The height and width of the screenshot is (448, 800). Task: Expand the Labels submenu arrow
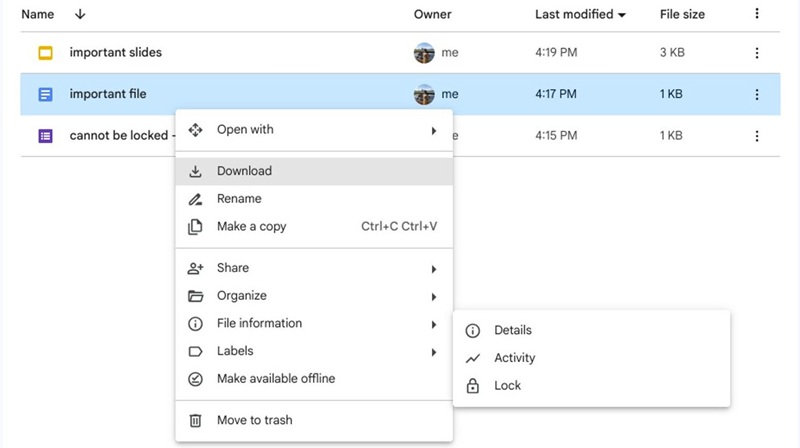[x=434, y=352]
